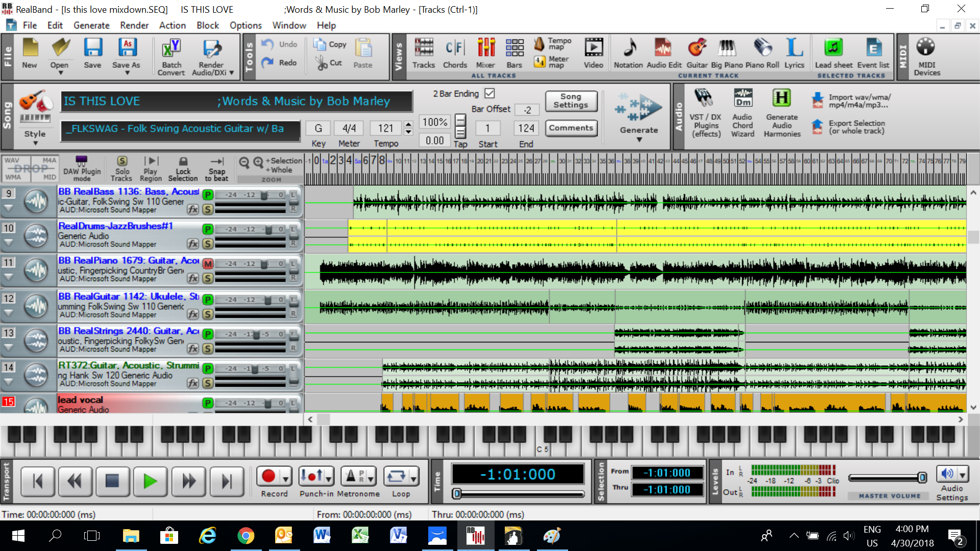Viewport: 980px width, 551px height.
Task: Open the Lyrics window
Action: 794,54
